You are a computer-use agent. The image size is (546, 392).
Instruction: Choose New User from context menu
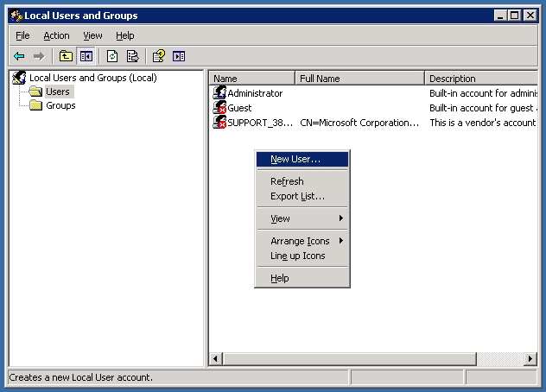point(295,159)
